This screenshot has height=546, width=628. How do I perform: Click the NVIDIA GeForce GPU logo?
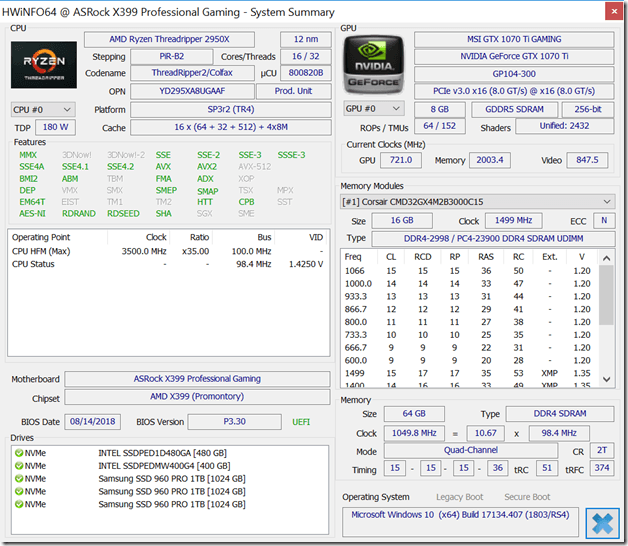pyautogui.click(x=373, y=64)
